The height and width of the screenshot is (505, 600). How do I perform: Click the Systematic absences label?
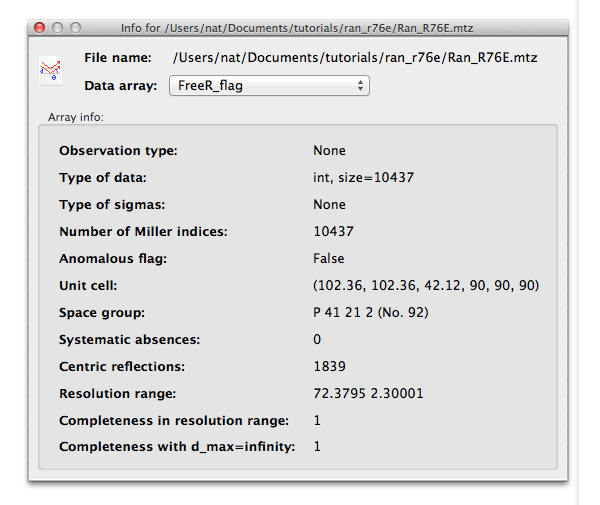[130, 339]
